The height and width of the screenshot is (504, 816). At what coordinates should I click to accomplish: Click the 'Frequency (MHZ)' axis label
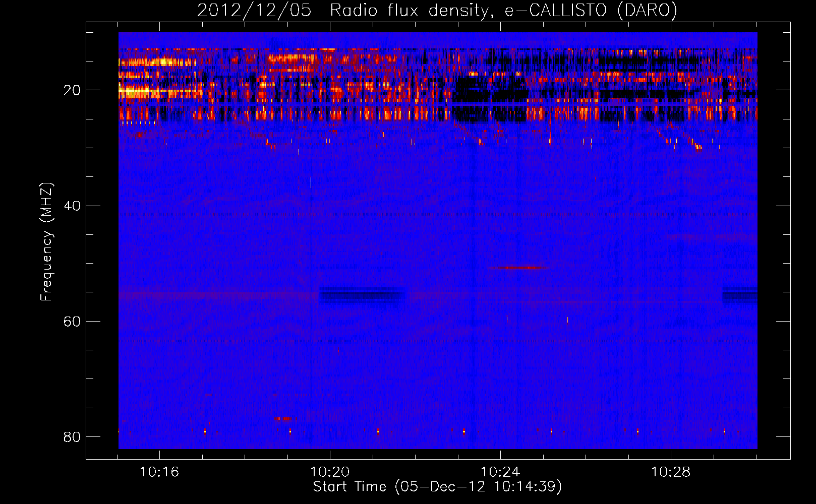point(46,242)
